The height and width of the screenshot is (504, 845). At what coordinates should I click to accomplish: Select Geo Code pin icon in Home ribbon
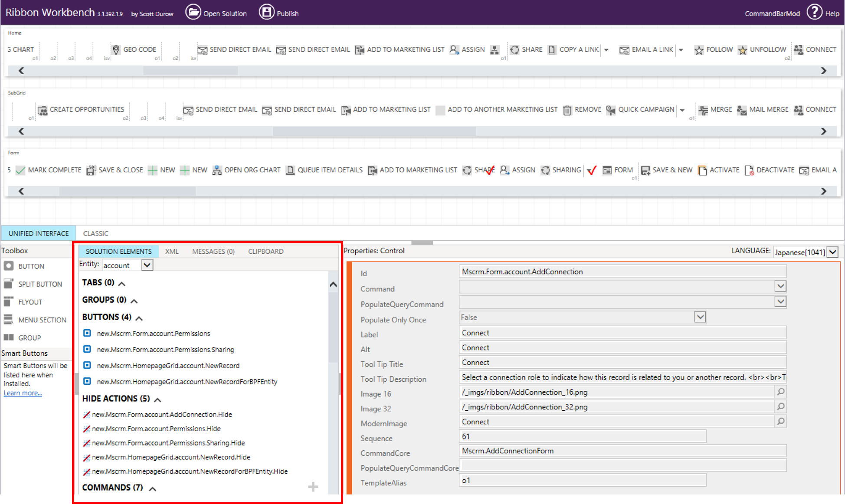tap(116, 50)
